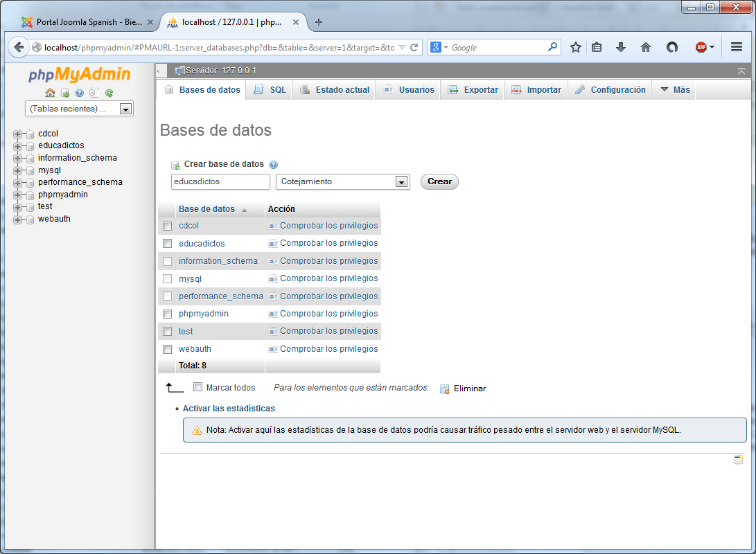756x554 pixels.
Task: Click the Eliminar database icon
Action: point(445,388)
